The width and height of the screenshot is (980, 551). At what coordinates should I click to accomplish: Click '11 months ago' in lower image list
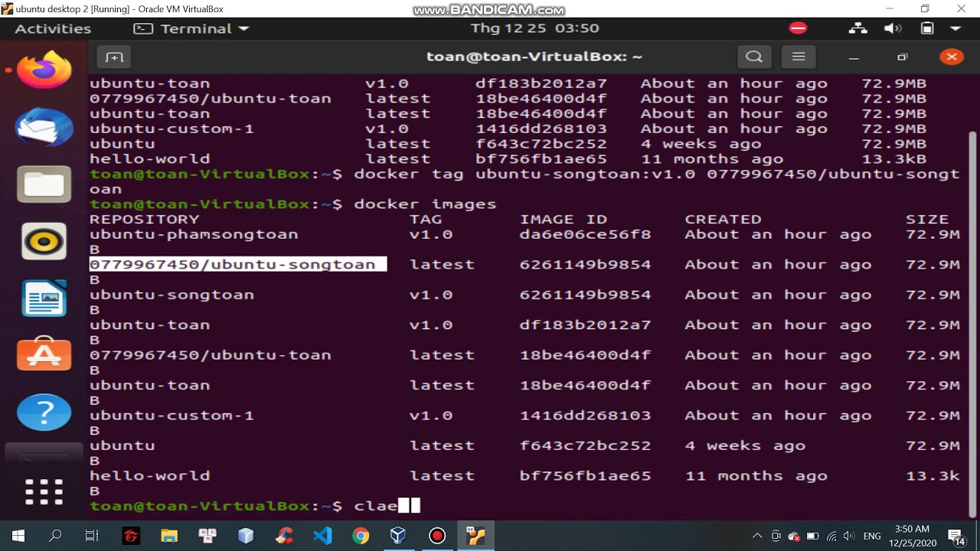(x=756, y=475)
